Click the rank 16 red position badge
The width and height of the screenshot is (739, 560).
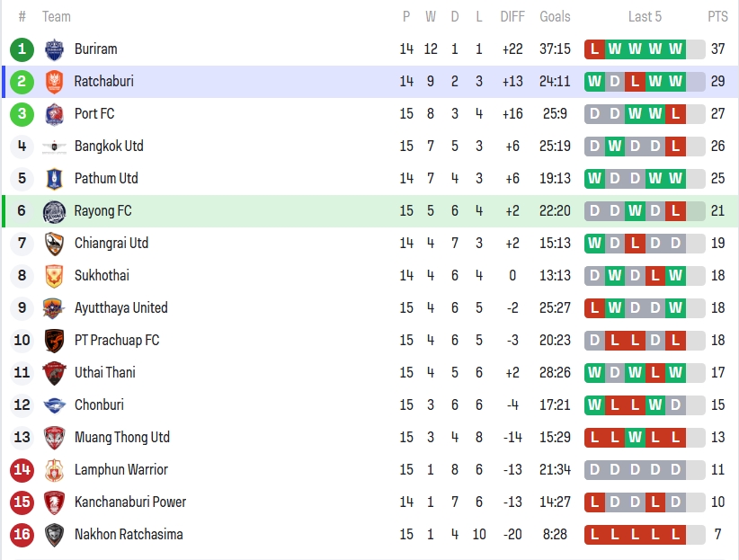22,535
